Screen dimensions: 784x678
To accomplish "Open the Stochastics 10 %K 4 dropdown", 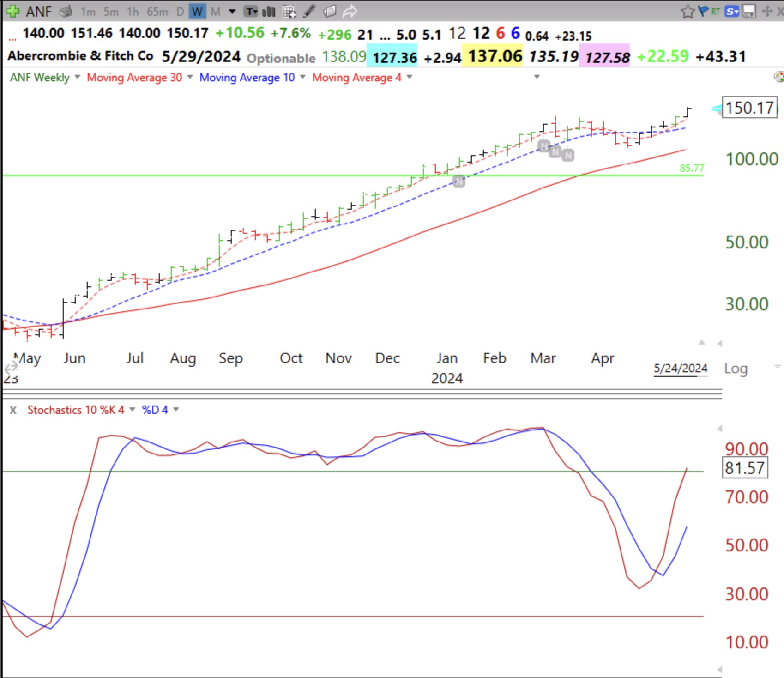I will pyautogui.click(x=132, y=410).
